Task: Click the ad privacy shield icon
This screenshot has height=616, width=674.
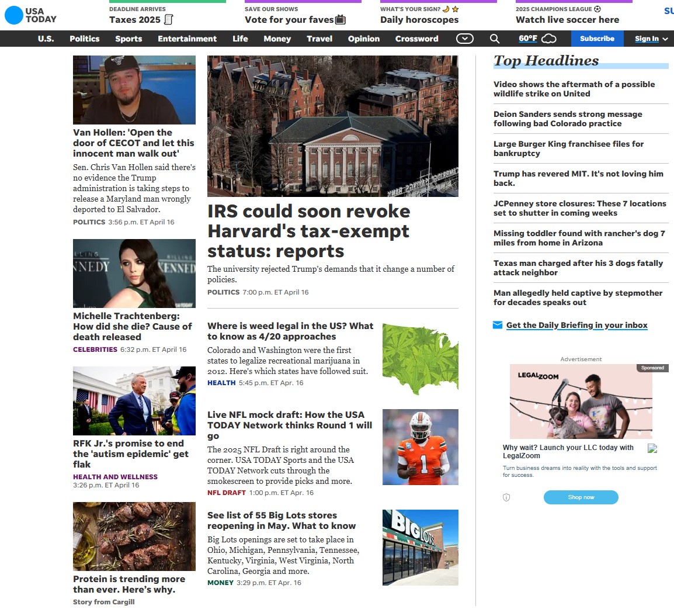Action: 506,497
